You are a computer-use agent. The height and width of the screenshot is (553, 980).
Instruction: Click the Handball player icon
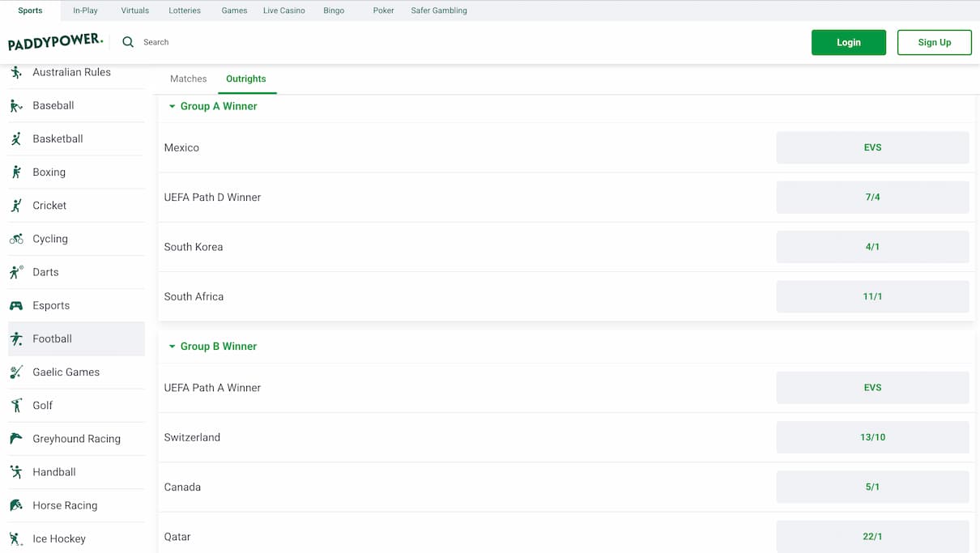click(x=16, y=471)
